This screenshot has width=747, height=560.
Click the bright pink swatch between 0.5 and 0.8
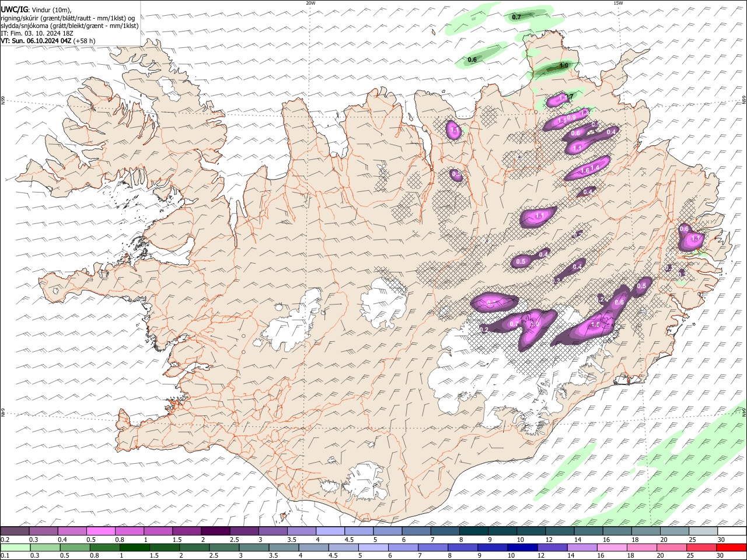(x=100, y=531)
